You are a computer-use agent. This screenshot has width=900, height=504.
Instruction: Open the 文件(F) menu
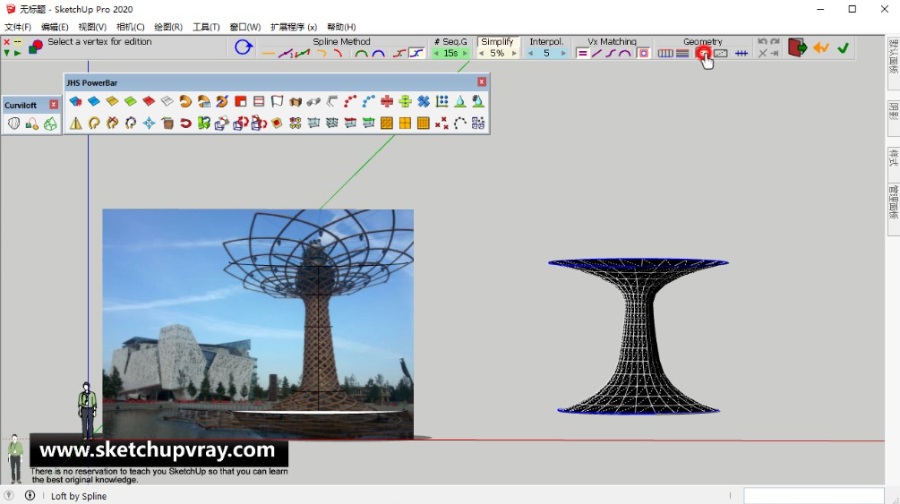coord(18,27)
